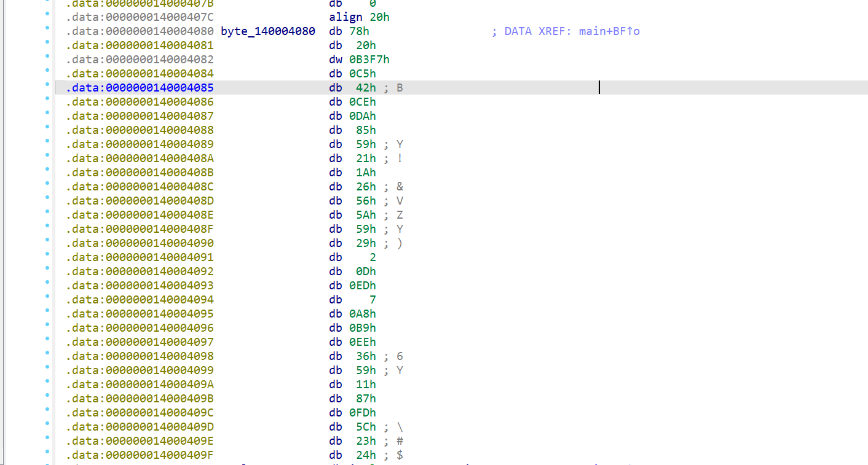The height and width of the screenshot is (465, 868).
Task: Select address .data:0000000140004082
Action: click(x=140, y=60)
